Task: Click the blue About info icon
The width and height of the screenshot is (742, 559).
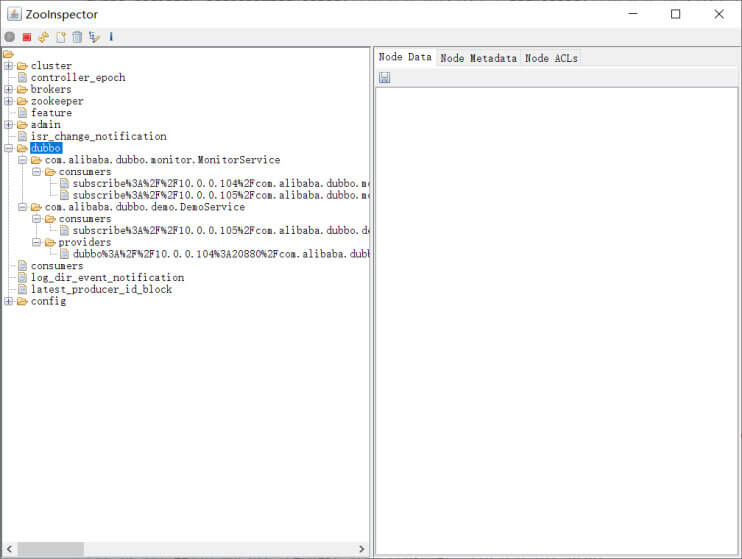Action: (x=111, y=36)
